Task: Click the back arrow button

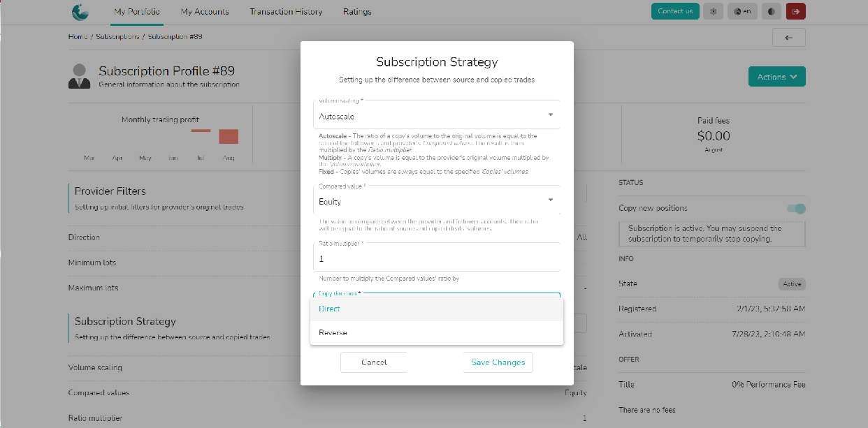Action: coord(788,38)
